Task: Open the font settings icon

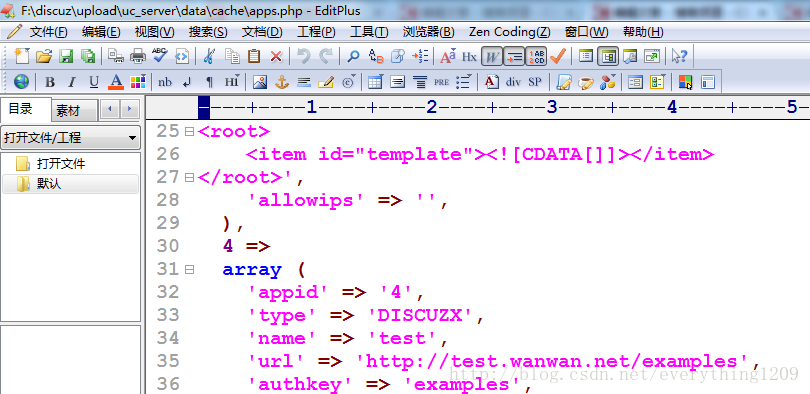Action: pyautogui.click(x=447, y=56)
